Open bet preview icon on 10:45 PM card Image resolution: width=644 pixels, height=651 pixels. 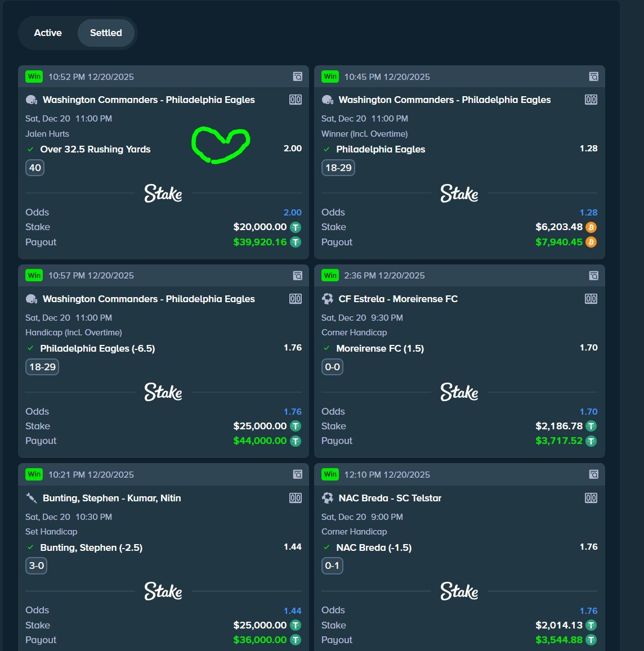tap(594, 77)
